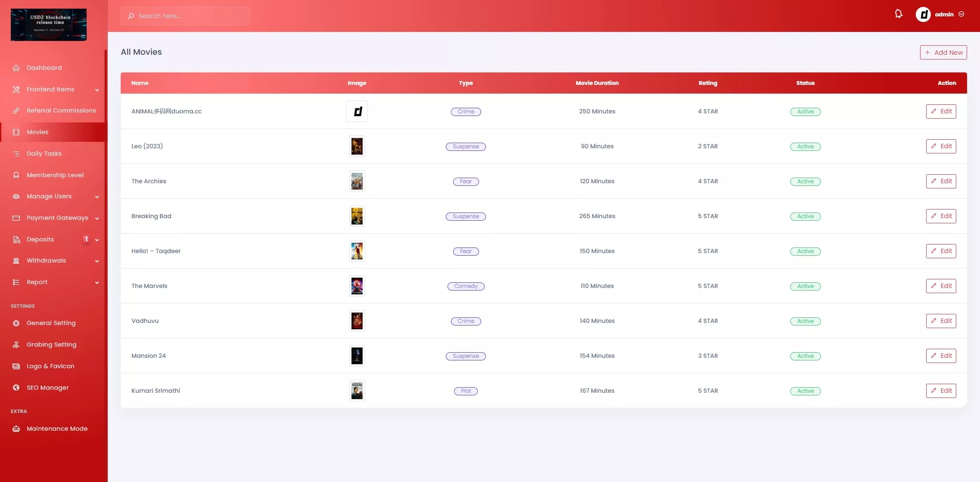The width and height of the screenshot is (980, 482).
Task: Click the Dashboard home icon in the sidebar
Action: [16, 68]
